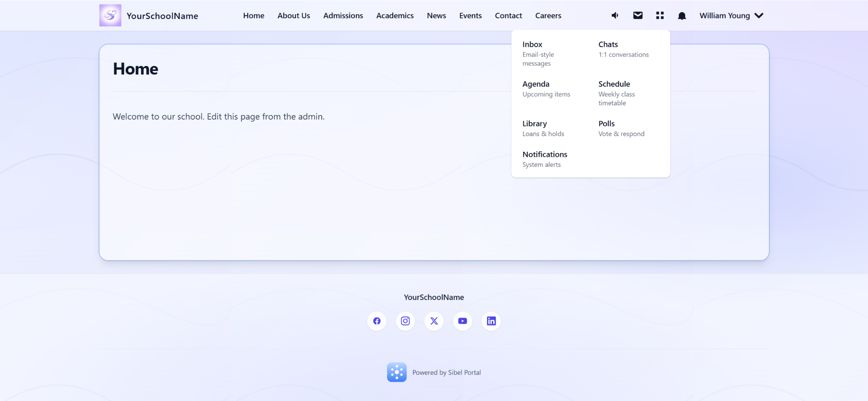
Task: View alerts via the bell icon
Action: click(x=682, y=15)
